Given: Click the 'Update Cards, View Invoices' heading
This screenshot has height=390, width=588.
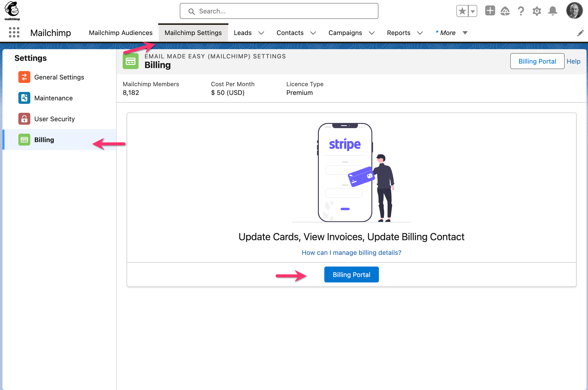Looking at the screenshot, I should [351, 237].
